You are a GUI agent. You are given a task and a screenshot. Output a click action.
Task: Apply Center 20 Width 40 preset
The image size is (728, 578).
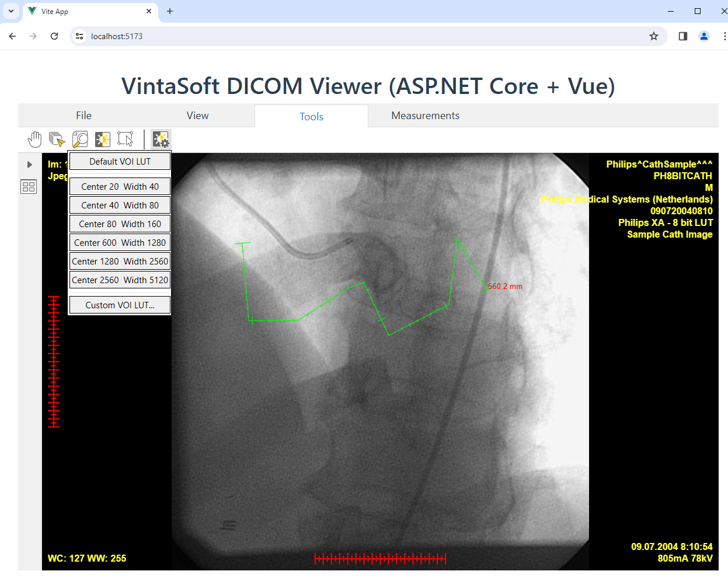point(120,187)
